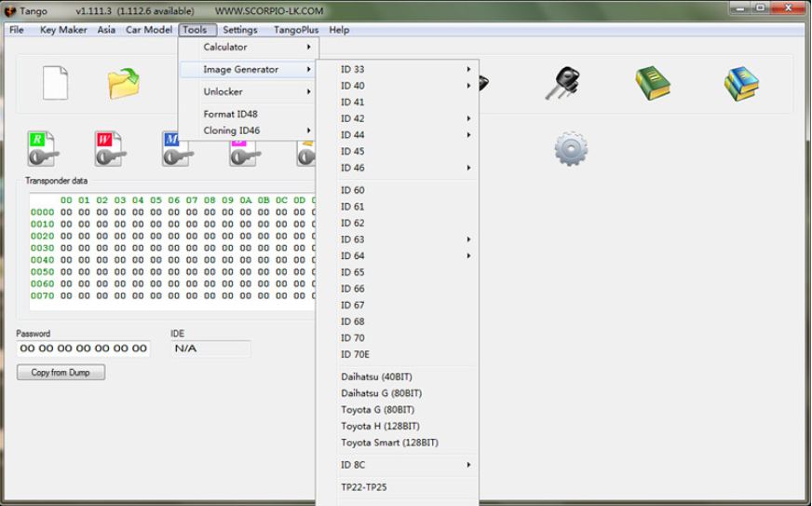Expand the ID 46 submenu
Screen dimensions: 812x506
398,168
